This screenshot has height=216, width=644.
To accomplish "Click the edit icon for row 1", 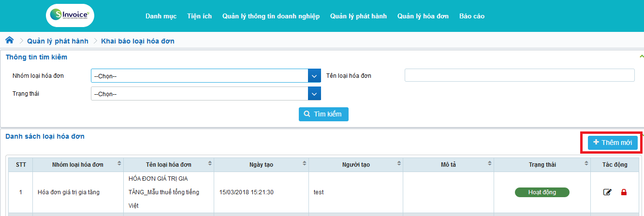I will [x=607, y=192].
